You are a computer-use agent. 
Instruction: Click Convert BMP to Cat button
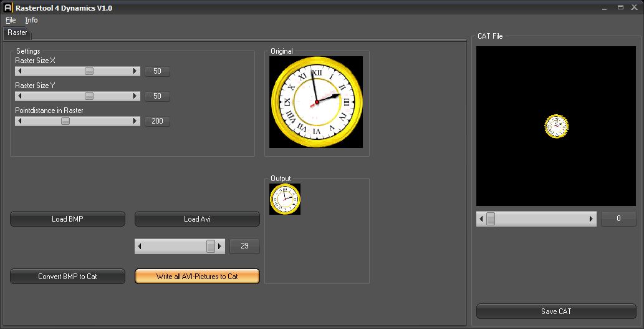(67, 276)
